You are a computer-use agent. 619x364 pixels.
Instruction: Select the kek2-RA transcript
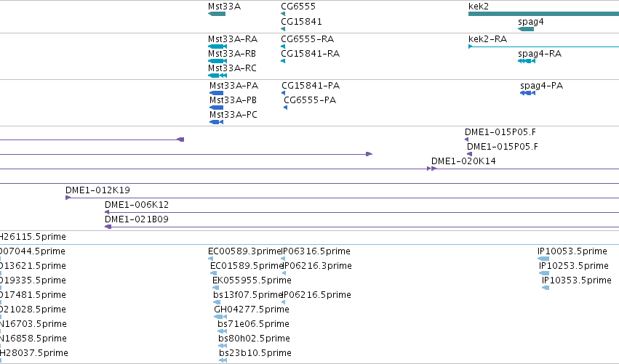point(543,46)
